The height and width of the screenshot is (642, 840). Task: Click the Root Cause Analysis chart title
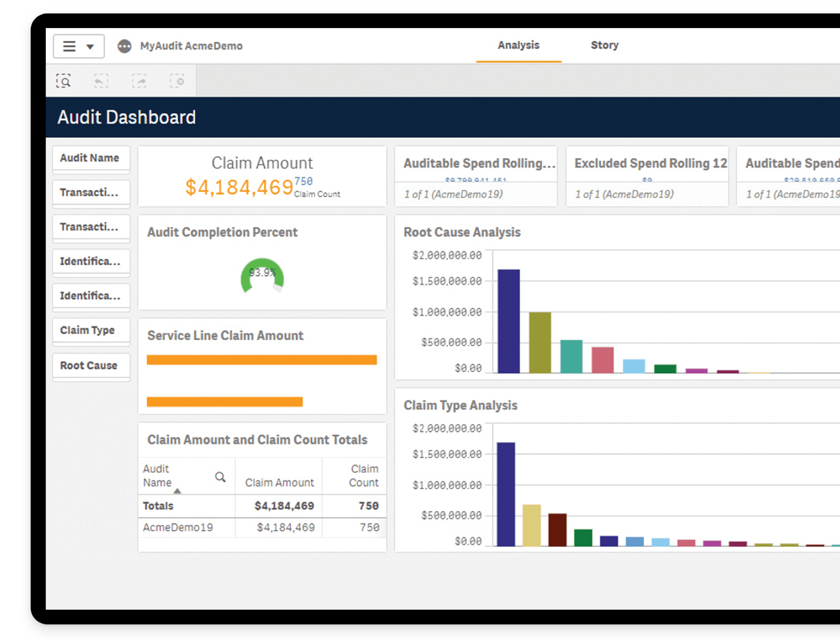coord(462,232)
